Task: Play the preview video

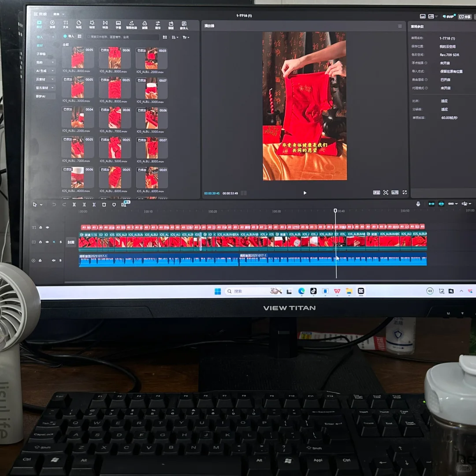Action: 305,193
